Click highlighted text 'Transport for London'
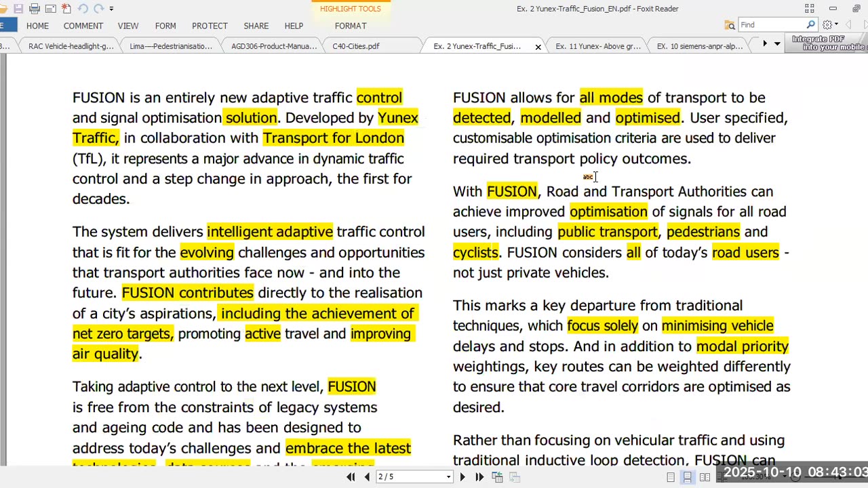 tap(333, 138)
